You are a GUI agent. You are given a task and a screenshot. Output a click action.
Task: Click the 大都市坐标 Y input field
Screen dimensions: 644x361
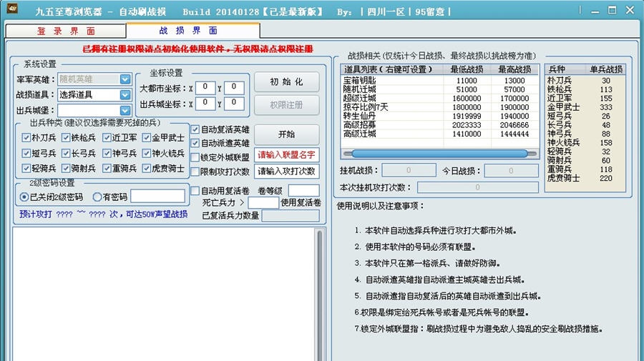tap(234, 87)
